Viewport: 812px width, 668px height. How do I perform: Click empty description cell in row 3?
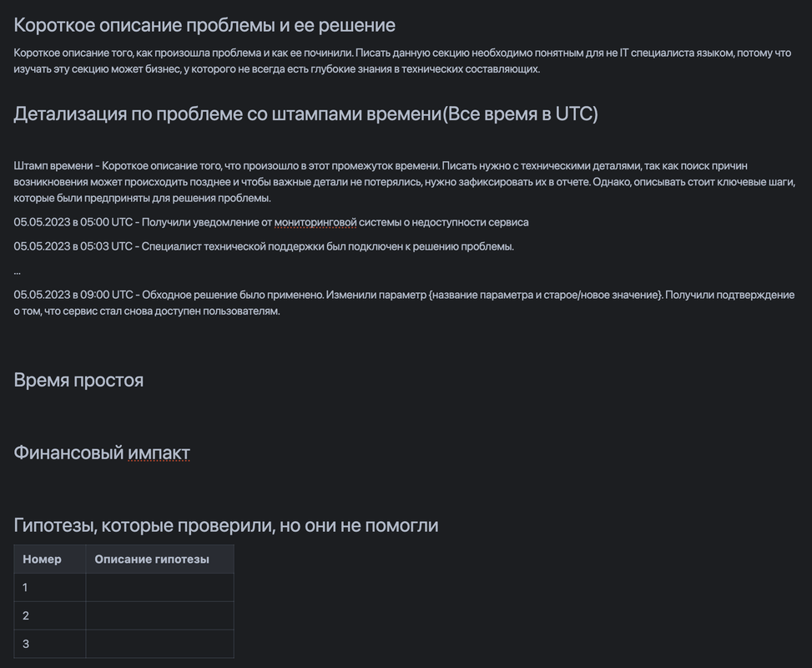click(159, 644)
